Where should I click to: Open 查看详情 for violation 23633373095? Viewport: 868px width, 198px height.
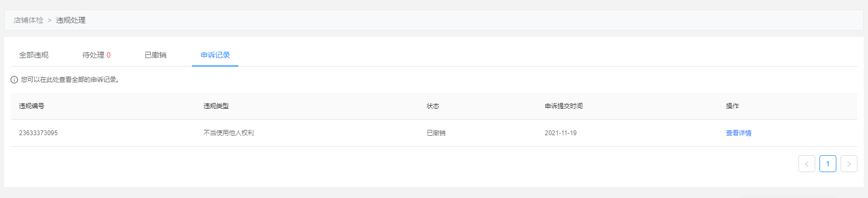[x=738, y=133]
